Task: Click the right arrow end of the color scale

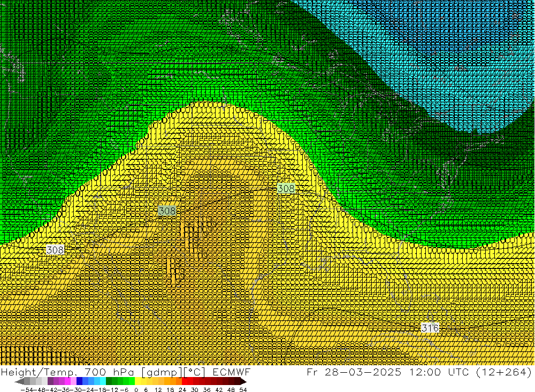Action: (243, 381)
